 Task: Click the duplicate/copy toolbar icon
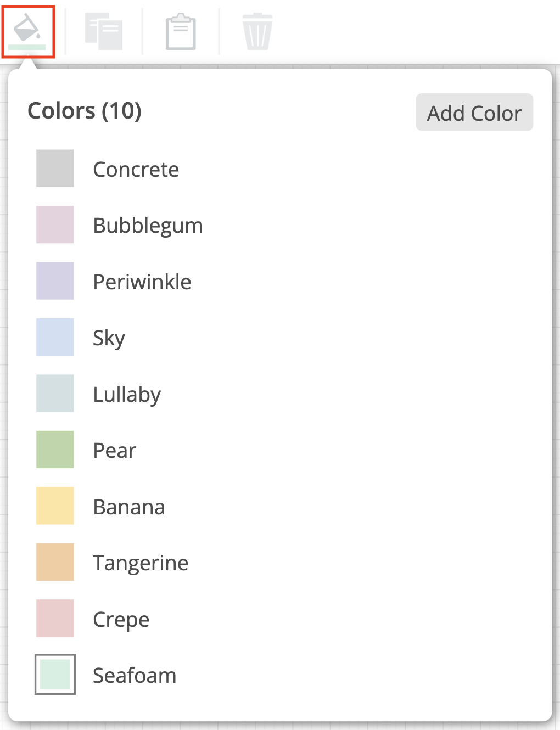tap(104, 30)
